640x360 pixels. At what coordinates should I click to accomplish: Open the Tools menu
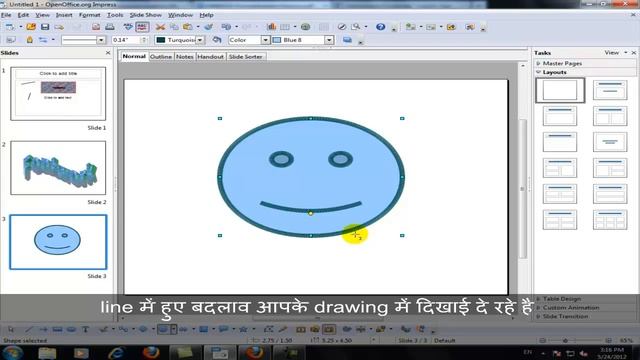[115, 15]
